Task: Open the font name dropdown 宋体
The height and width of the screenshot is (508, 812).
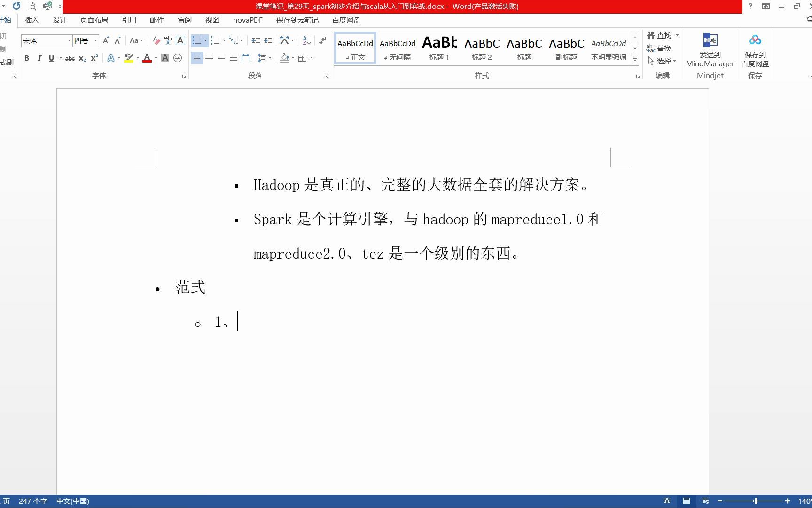Action: click(69, 40)
